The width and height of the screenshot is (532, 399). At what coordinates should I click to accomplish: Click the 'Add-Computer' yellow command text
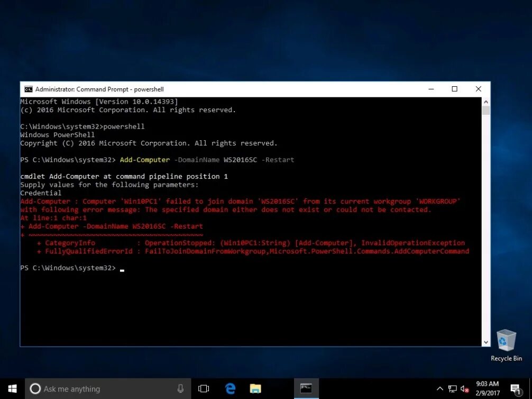tap(145, 160)
